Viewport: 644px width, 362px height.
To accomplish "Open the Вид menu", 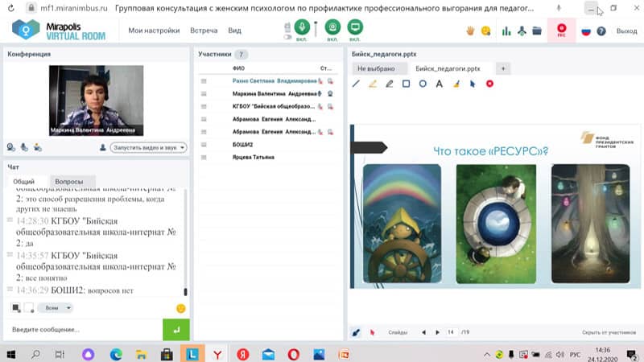I will coord(234,31).
